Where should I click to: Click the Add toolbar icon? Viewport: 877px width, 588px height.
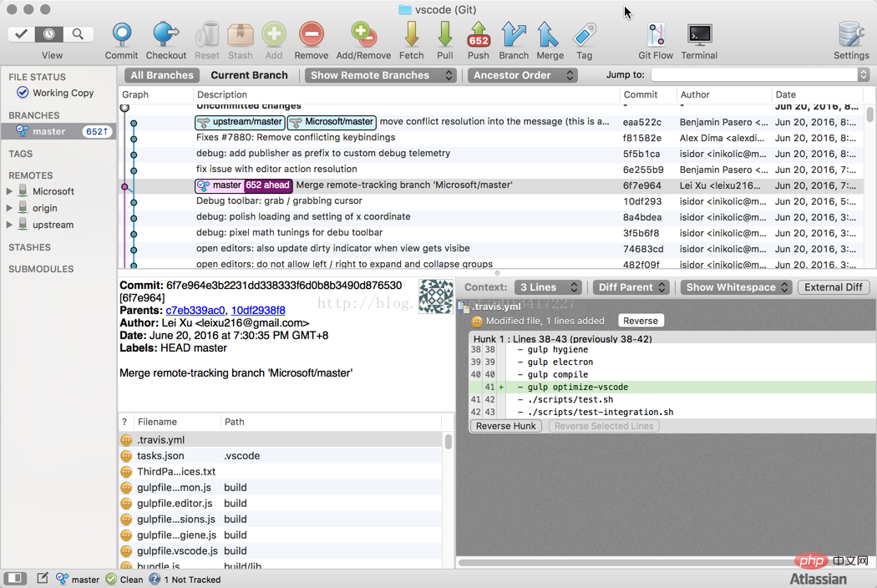[273, 34]
